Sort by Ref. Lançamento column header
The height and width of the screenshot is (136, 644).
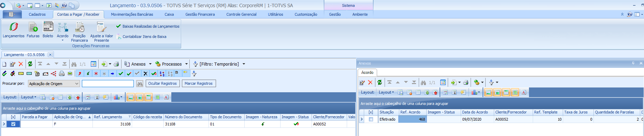click(112, 117)
